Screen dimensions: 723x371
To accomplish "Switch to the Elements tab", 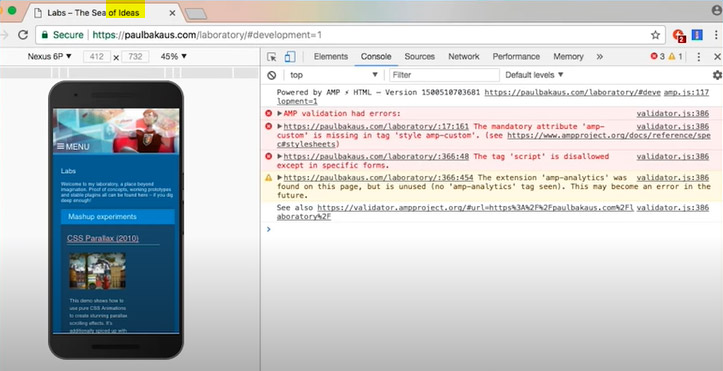I will (x=331, y=57).
